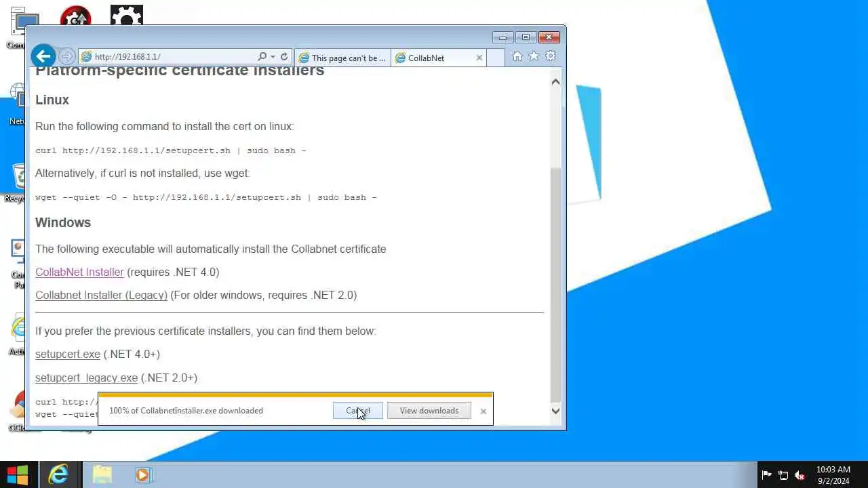Download the setupcert.exe link
The width and height of the screenshot is (868, 488).
point(68,354)
